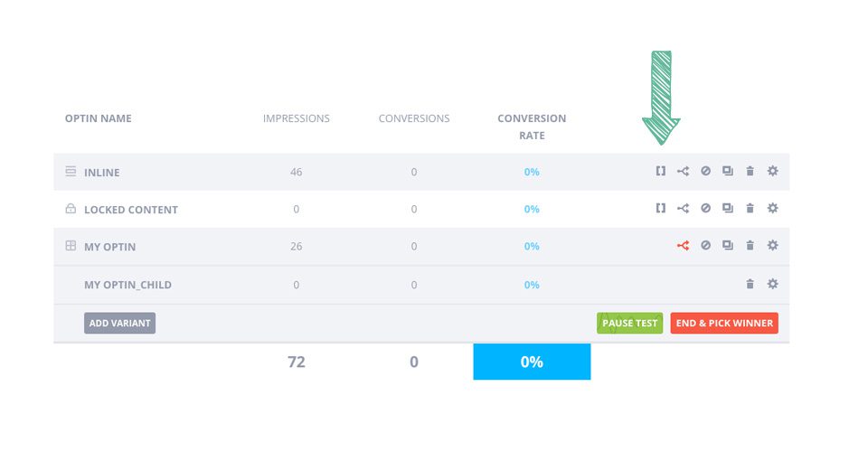Click END & PICK WINNER button
This screenshot has height=452, width=868.
[x=724, y=323]
